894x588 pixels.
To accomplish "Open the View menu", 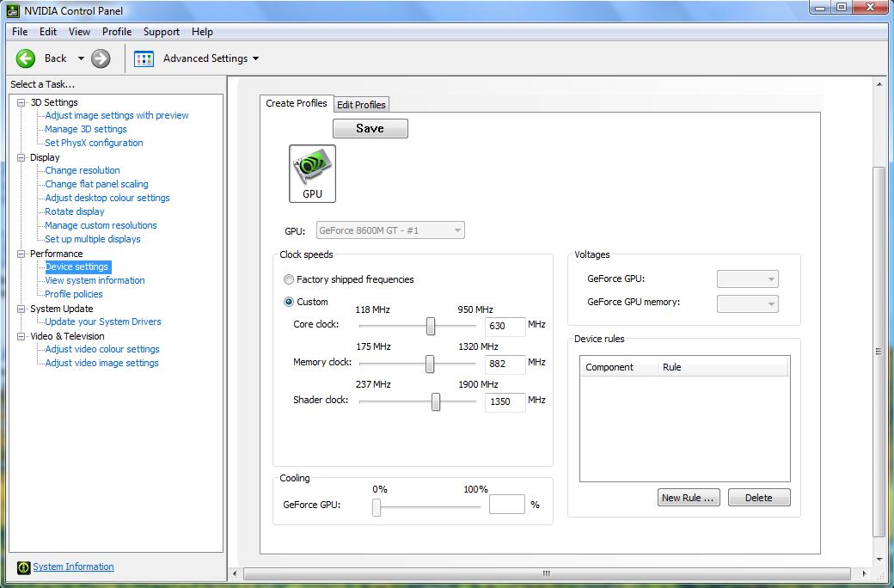I will tap(79, 32).
